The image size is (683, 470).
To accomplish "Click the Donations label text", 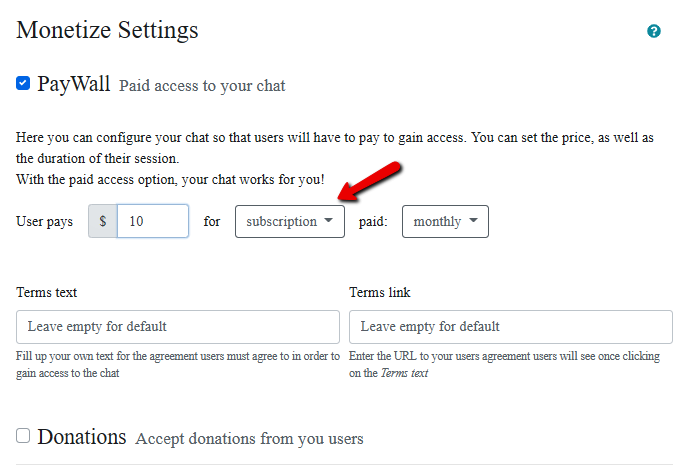I will click(82, 437).
